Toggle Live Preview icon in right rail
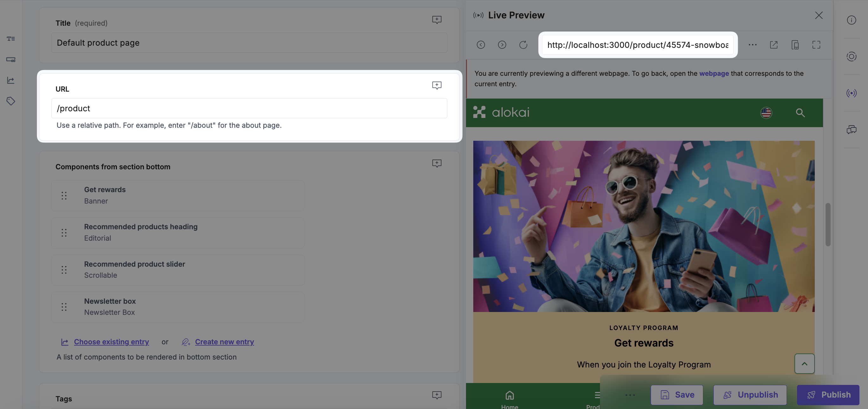 852,93
